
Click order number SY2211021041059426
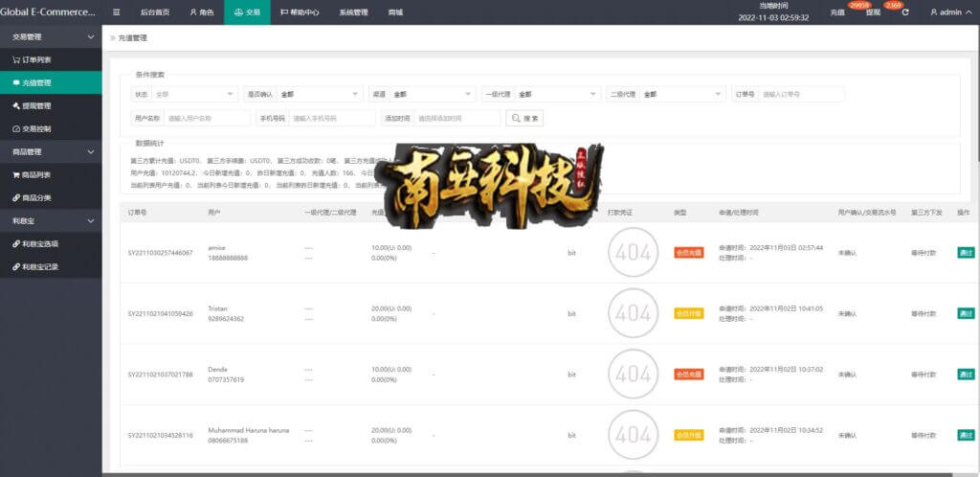point(160,314)
